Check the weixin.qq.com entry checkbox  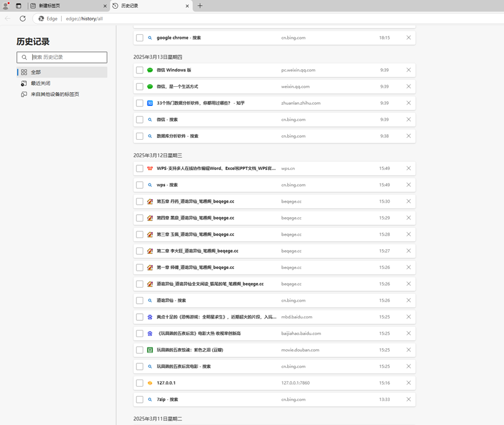click(139, 87)
